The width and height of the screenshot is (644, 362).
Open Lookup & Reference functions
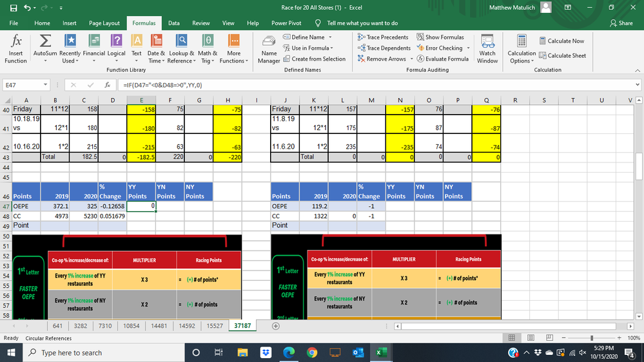182,49
